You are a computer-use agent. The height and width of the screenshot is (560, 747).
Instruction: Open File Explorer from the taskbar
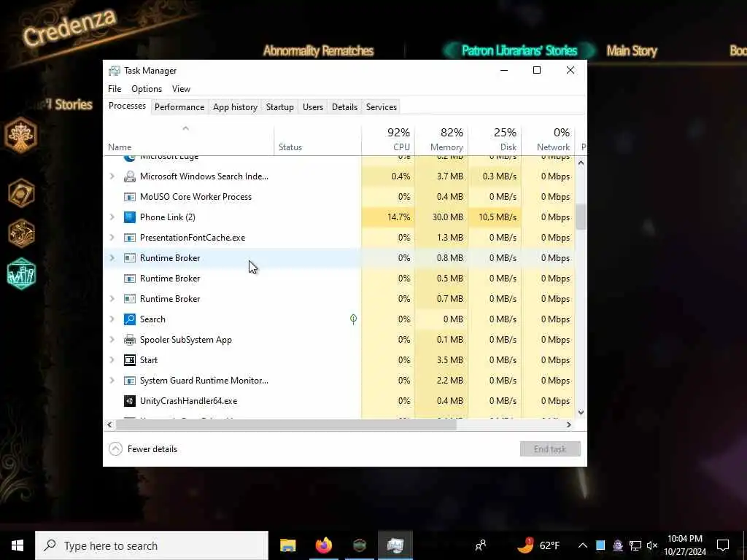(287, 545)
